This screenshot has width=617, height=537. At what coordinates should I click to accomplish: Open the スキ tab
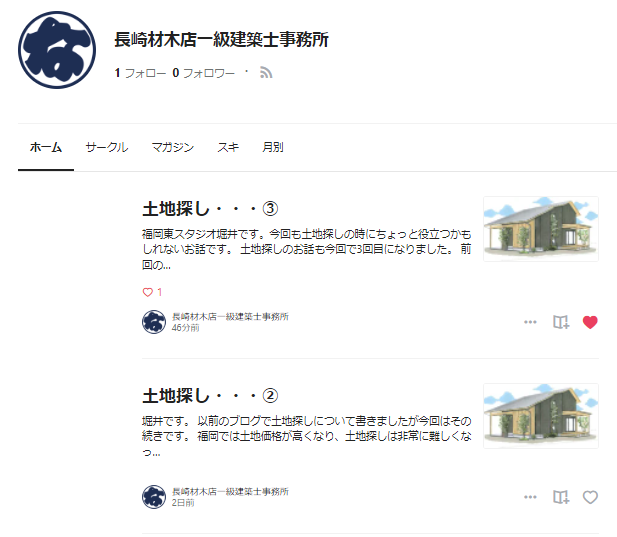(228, 147)
